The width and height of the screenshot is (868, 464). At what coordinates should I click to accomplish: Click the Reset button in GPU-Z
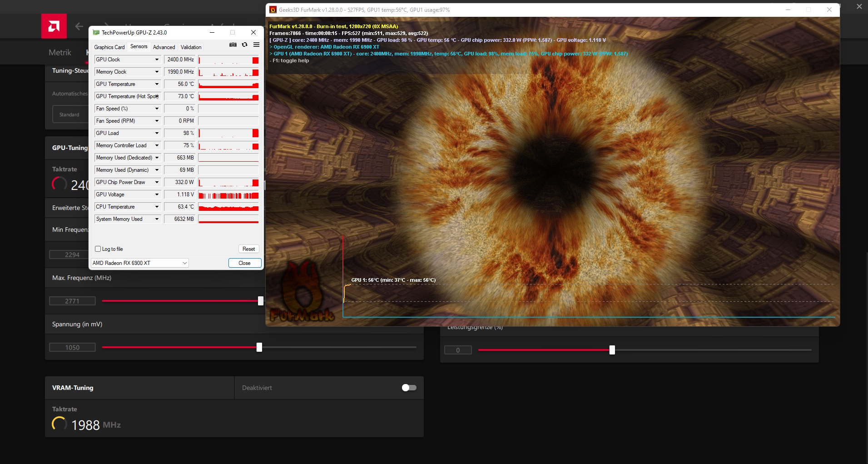(248, 249)
